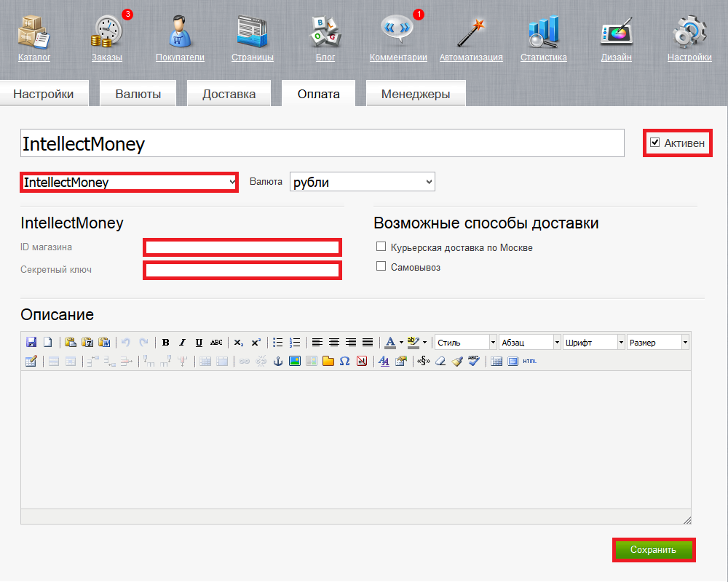Viewport: 728px width, 582px height.
Task: Switch to the Менеджеры tab
Action: [415, 94]
